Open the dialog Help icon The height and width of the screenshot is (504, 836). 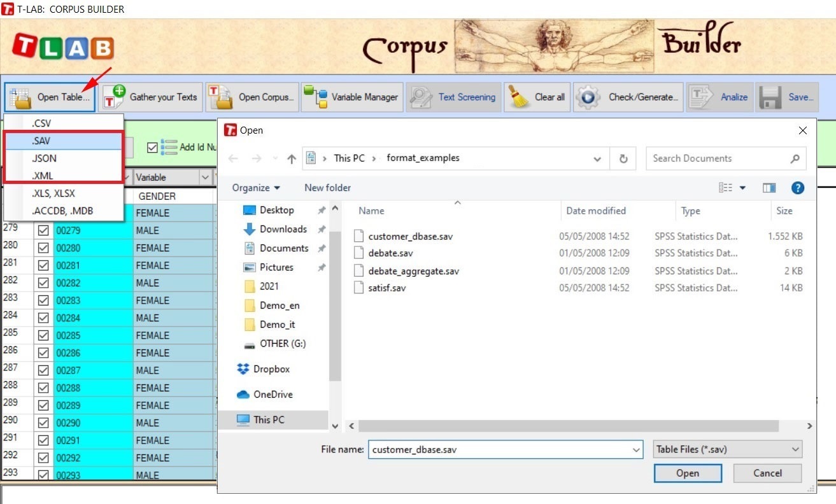coord(798,188)
